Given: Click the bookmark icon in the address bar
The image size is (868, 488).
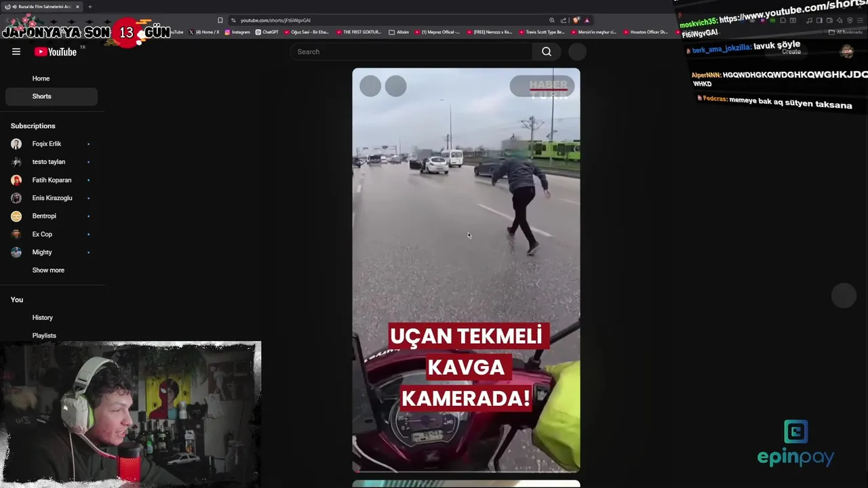Looking at the screenshot, I should point(220,20).
